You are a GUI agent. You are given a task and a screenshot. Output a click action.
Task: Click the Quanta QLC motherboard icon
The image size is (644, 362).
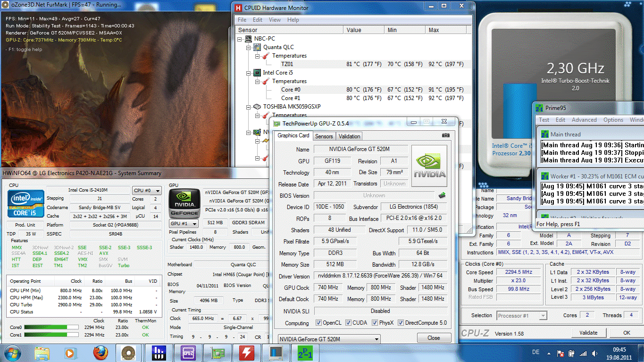tap(257, 47)
